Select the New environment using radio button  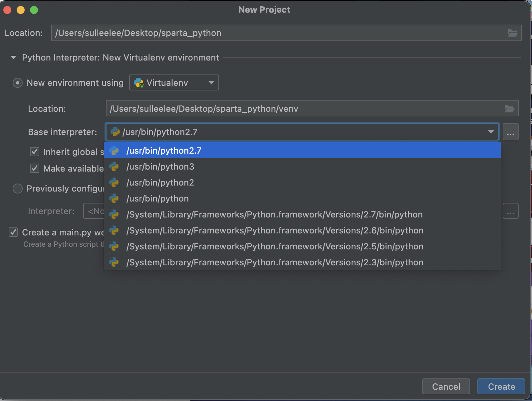(x=18, y=83)
